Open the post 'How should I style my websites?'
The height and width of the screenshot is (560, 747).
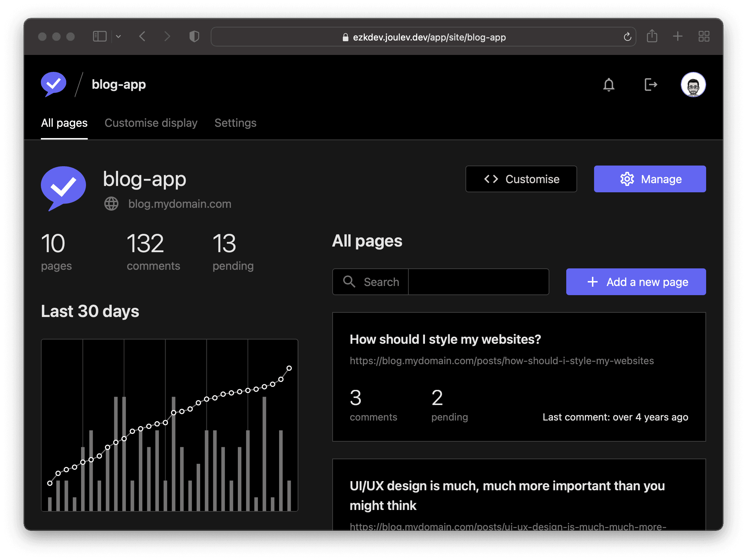coord(445,339)
